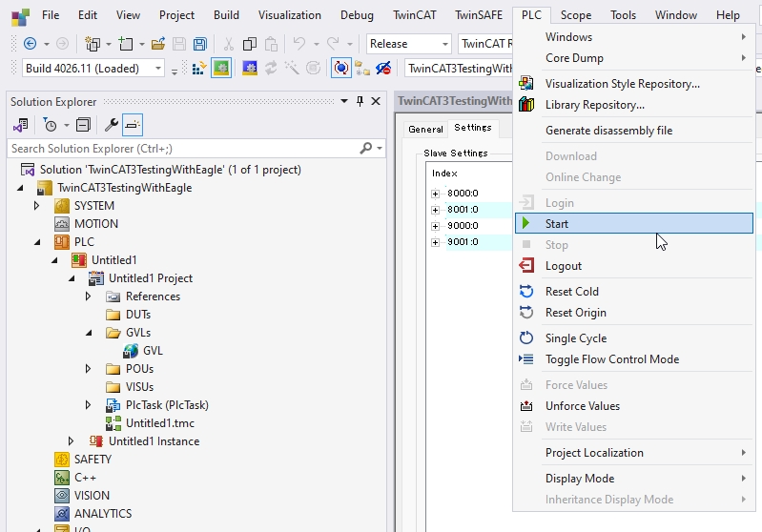Open the Release configuration dropdown
The width and height of the screenshot is (762, 532).
tap(444, 44)
